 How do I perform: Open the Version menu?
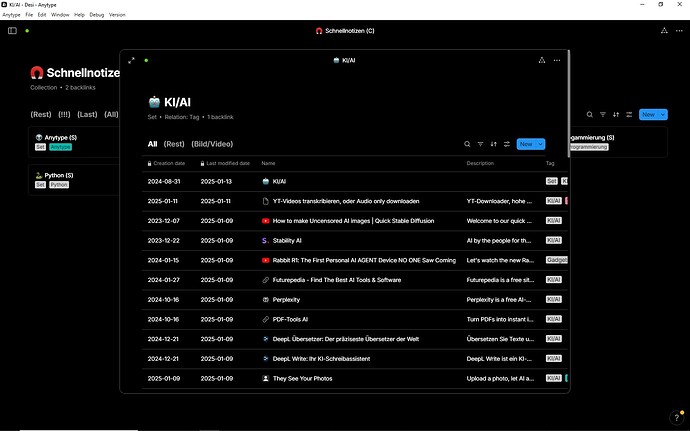tap(117, 15)
